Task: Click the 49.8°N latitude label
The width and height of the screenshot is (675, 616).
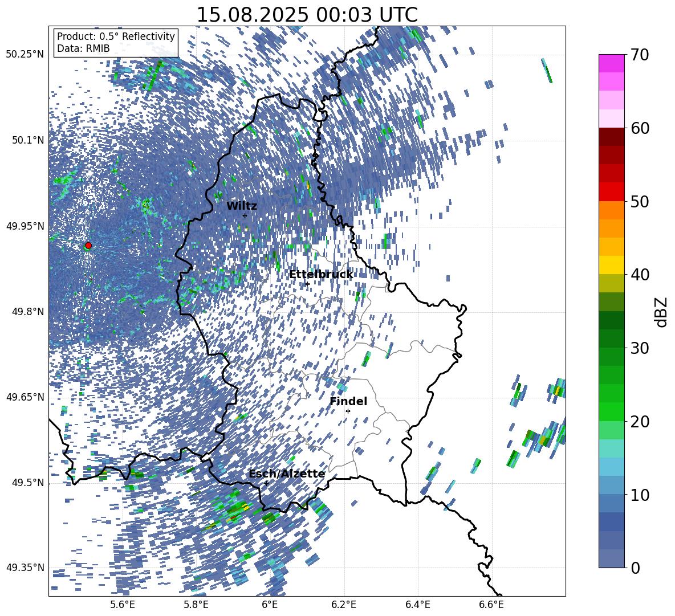Action: [28, 312]
